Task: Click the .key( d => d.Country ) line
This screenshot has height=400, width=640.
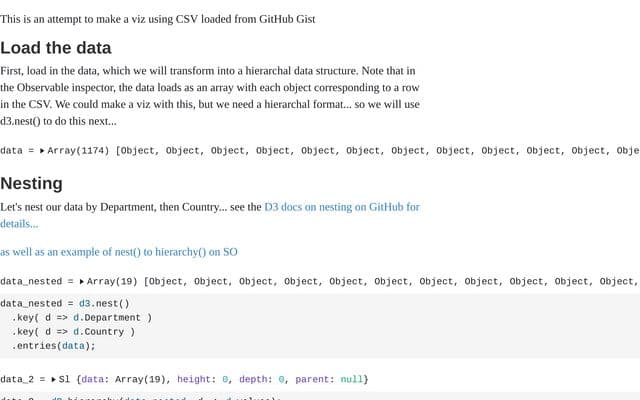Action: [x=73, y=331]
